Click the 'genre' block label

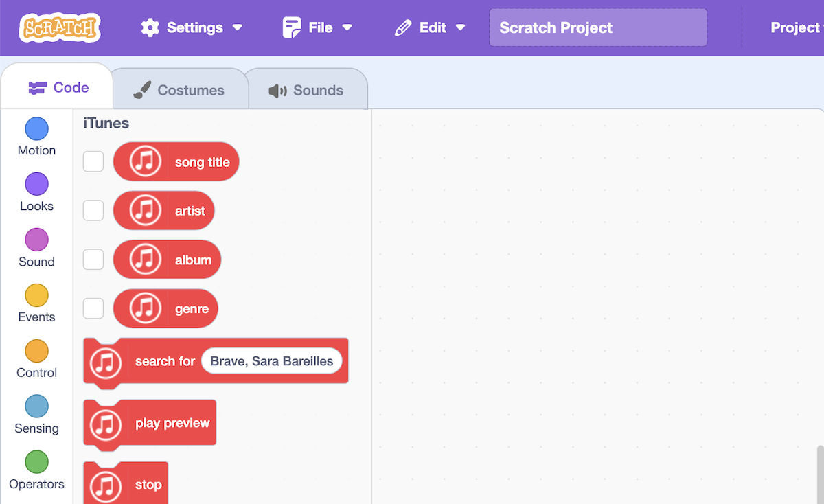pyautogui.click(x=192, y=309)
